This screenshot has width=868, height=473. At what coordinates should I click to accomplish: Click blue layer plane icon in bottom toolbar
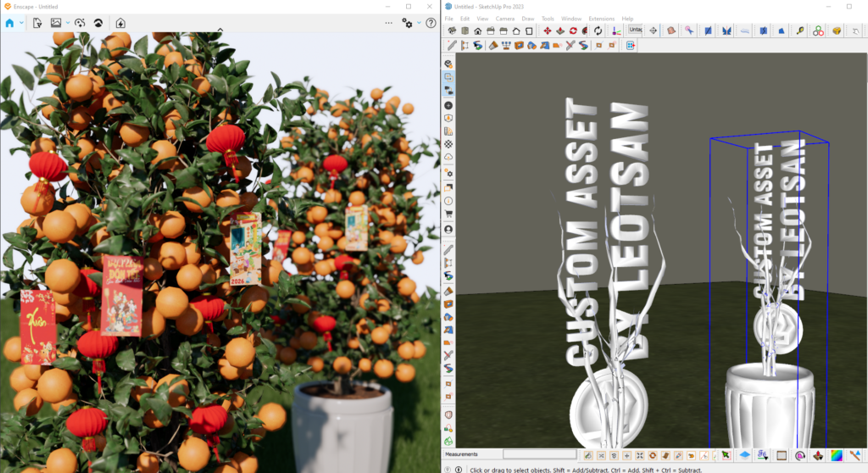[744, 455]
